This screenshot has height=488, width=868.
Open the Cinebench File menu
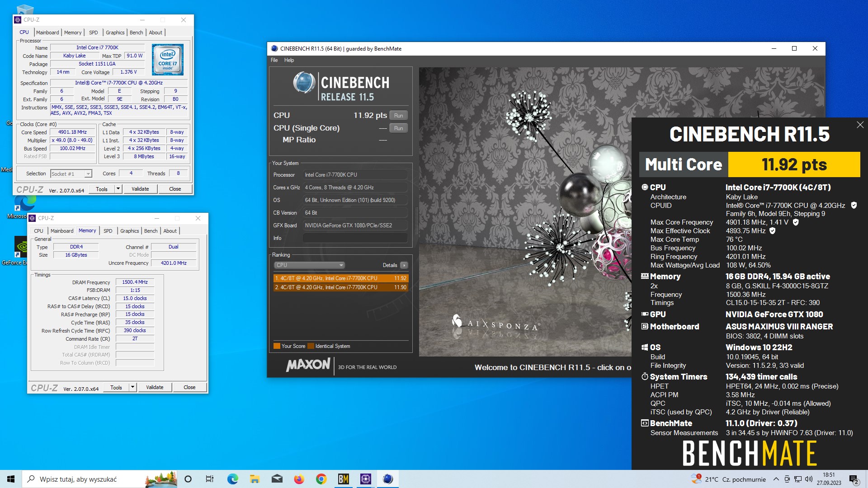point(274,60)
